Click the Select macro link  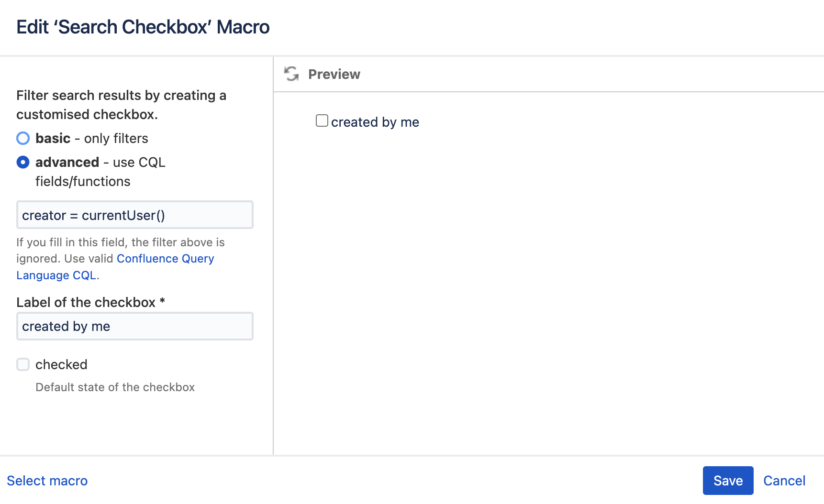click(47, 481)
